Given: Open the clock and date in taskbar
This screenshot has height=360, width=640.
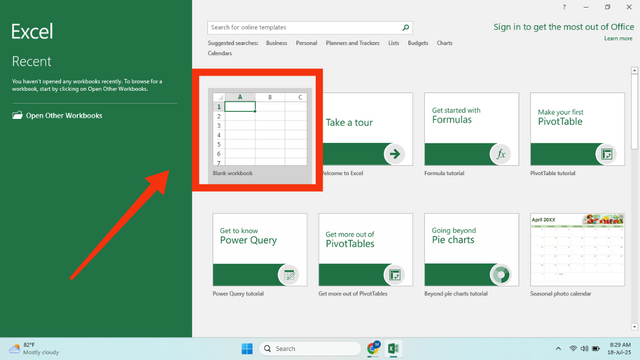Looking at the screenshot, I should click(x=619, y=349).
